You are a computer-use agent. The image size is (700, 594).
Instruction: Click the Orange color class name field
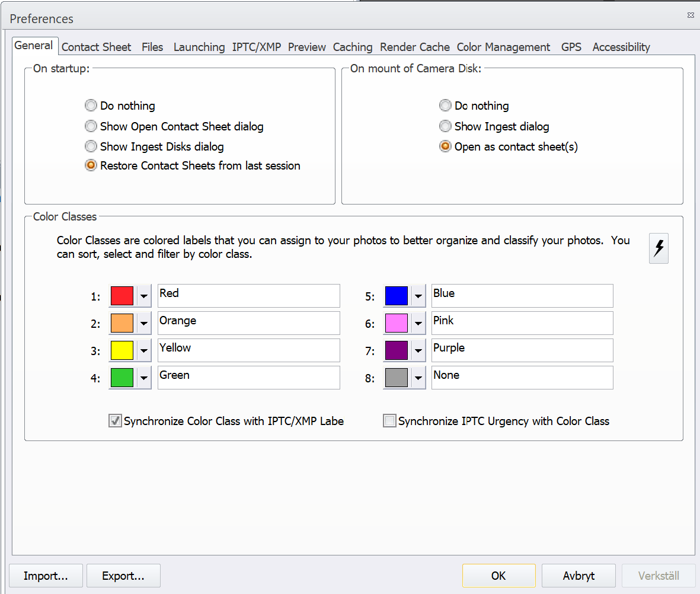(x=249, y=323)
